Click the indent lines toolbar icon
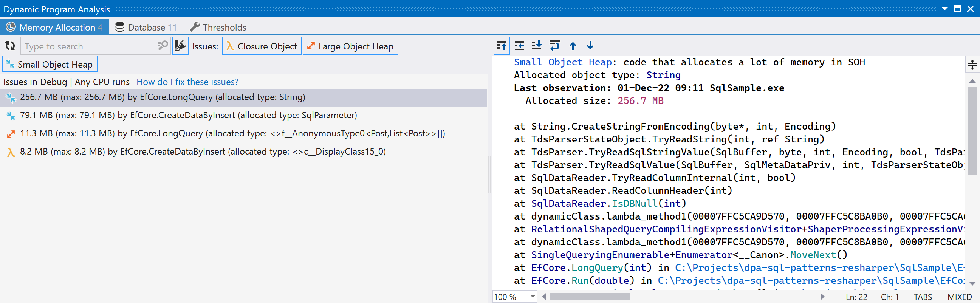The height and width of the screenshot is (303, 980). 519,46
